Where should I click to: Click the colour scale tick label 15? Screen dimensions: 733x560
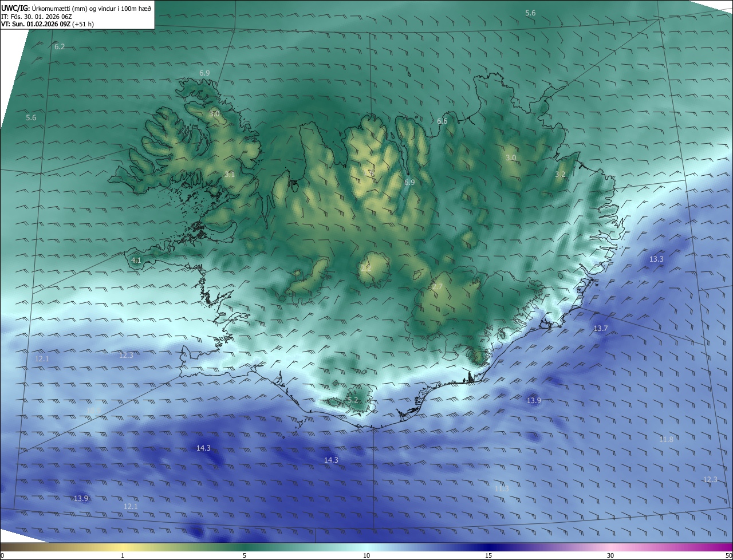pyautogui.click(x=488, y=555)
